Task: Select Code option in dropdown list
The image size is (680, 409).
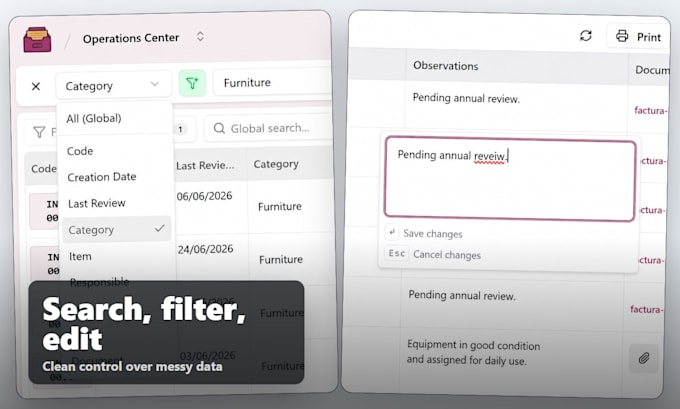Action: [80, 151]
